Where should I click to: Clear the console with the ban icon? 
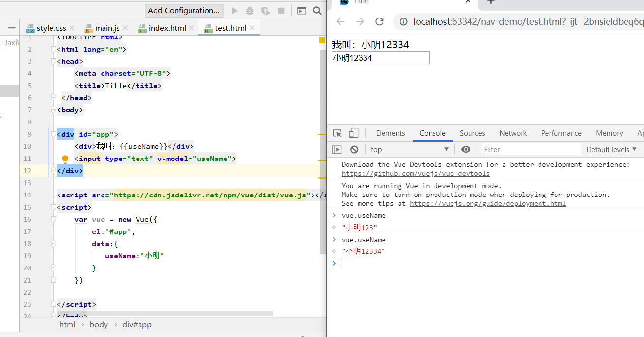coord(354,150)
